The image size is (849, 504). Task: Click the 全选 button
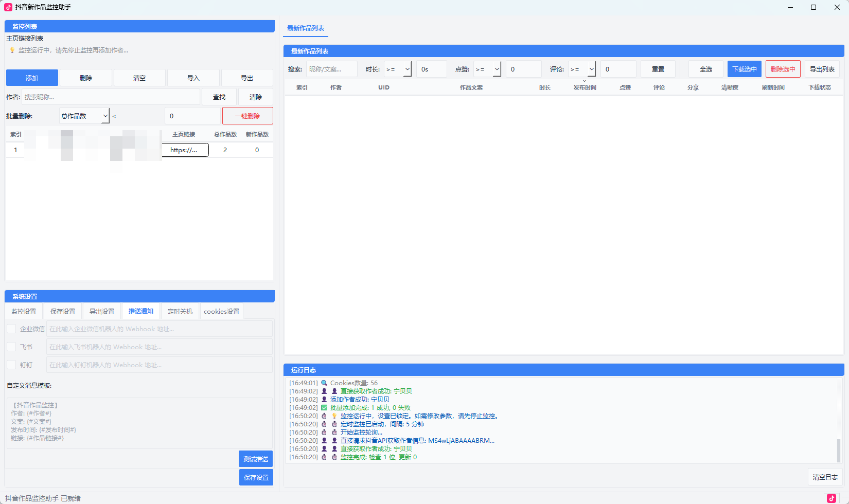coord(706,69)
